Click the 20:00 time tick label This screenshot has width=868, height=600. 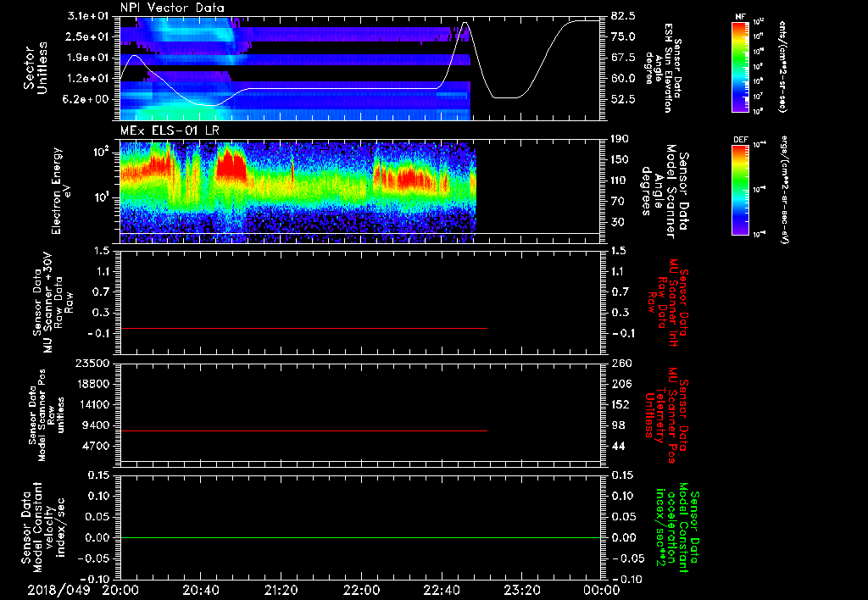pyautogui.click(x=120, y=590)
